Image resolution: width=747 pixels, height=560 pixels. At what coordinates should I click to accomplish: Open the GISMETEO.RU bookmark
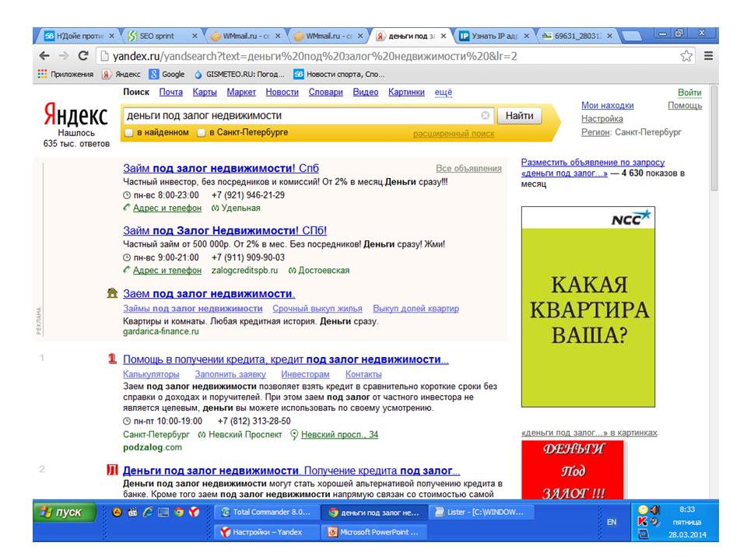239,75
